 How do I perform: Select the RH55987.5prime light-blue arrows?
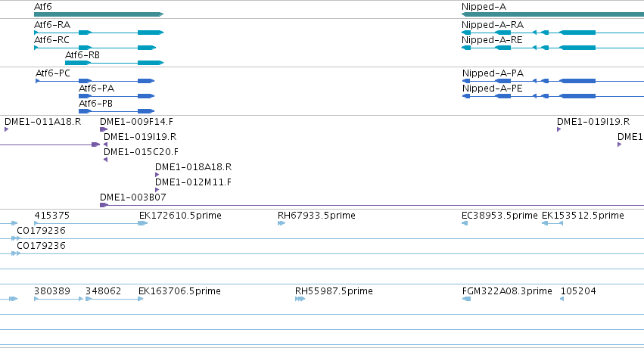(300, 299)
